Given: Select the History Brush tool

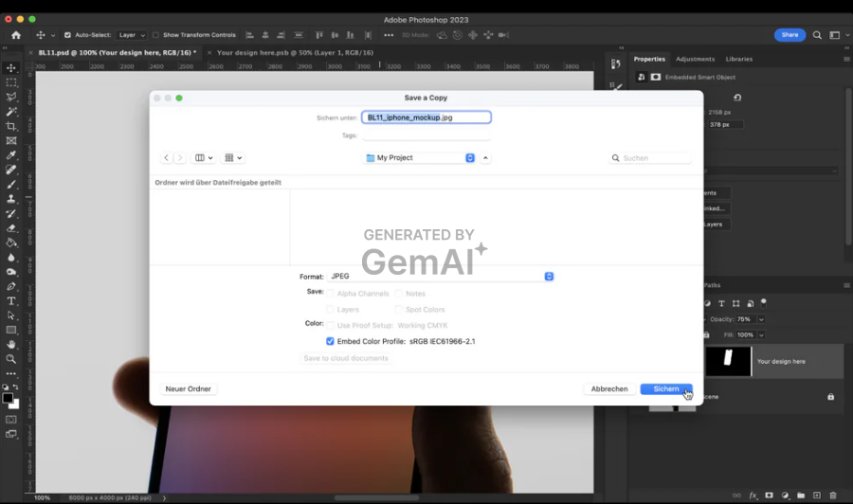Looking at the screenshot, I should point(10,214).
